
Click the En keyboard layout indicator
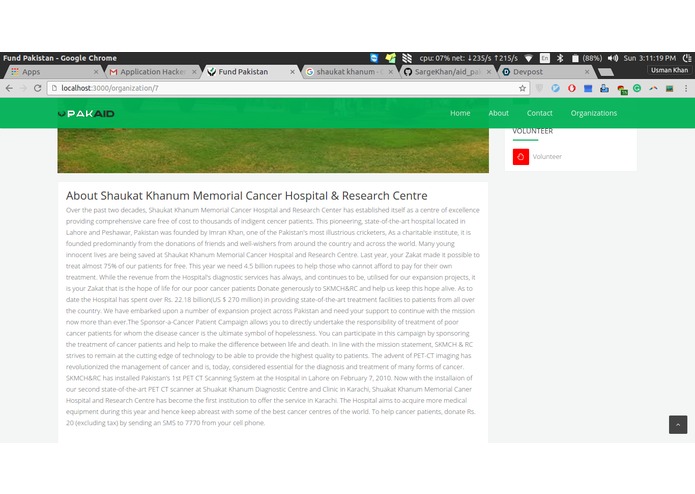point(545,58)
